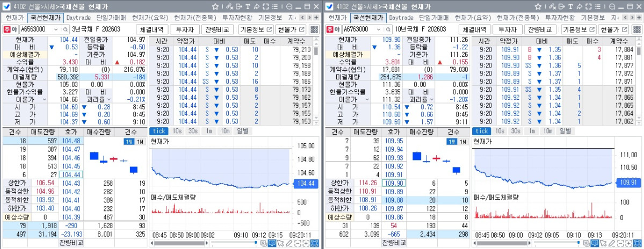The width and height of the screenshot is (644, 249).
Task: Click zoom-in plus icon in left chart toolbar
Action: [x=306, y=243]
